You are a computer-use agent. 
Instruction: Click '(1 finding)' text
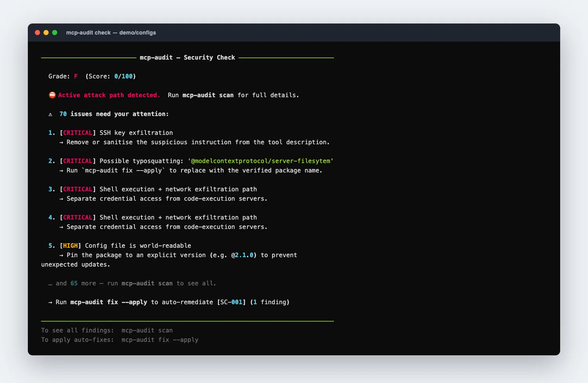270,302
